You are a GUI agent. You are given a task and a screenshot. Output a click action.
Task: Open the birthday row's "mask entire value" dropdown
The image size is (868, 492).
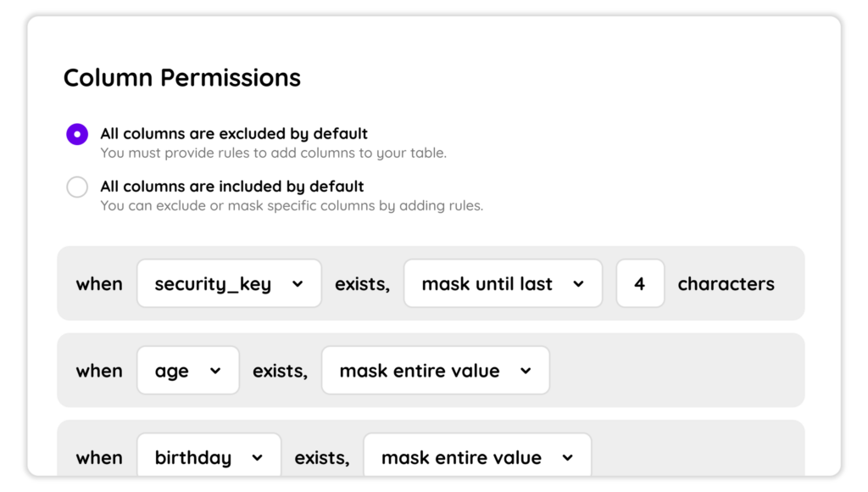[x=476, y=458]
